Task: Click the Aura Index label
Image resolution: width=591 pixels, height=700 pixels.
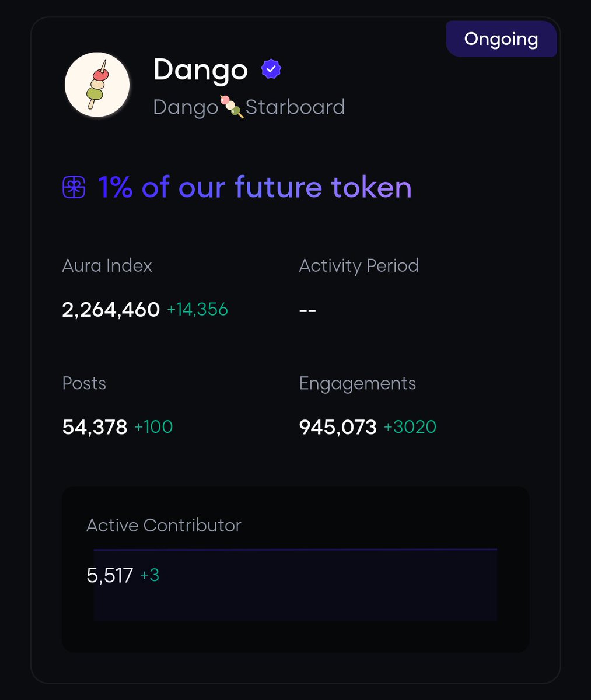Action: (107, 266)
